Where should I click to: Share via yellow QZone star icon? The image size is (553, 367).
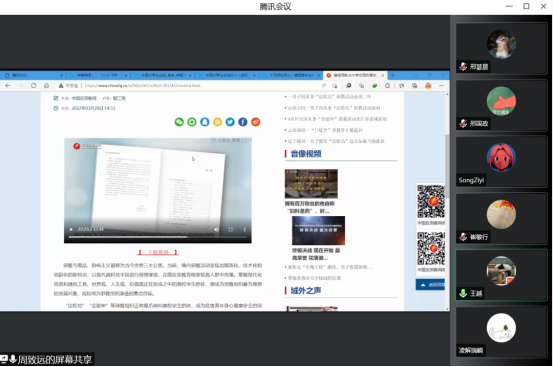pyautogui.click(x=217, y=122)
